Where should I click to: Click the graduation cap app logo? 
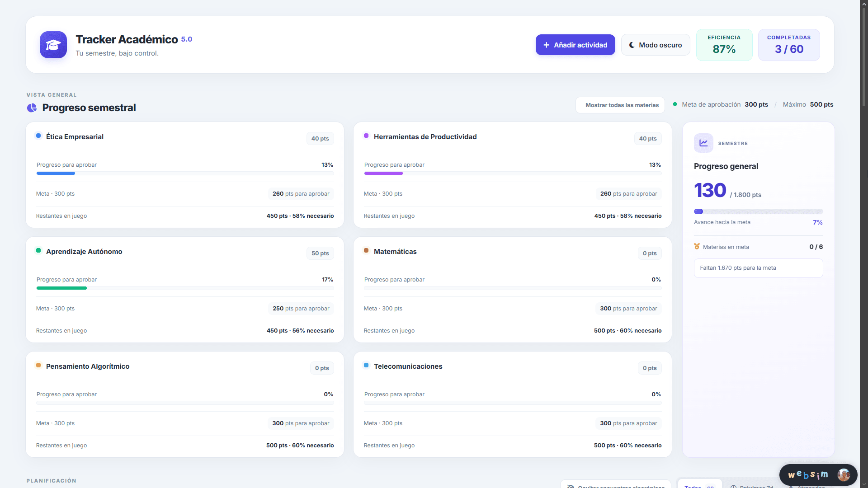pyautogui.click(x=53, y=45)
